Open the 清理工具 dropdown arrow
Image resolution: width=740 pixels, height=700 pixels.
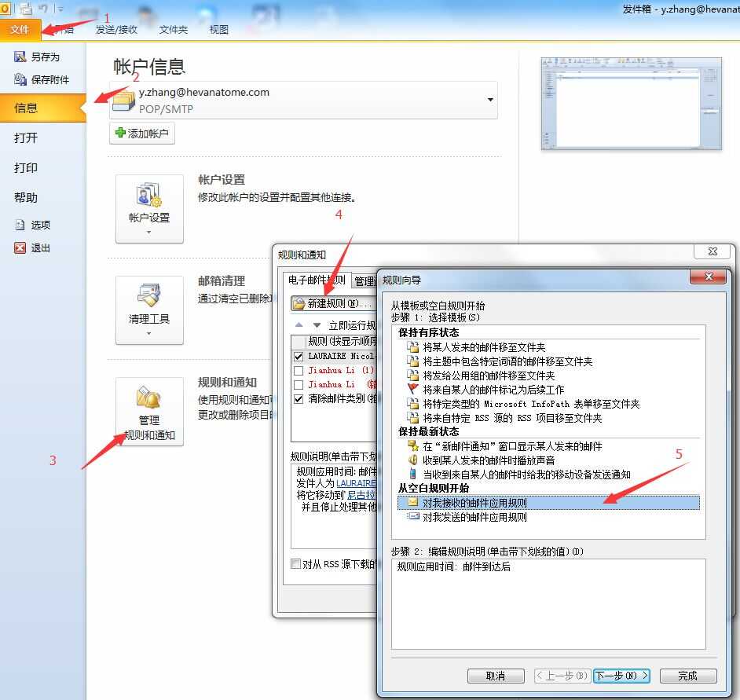(x=148, y=333)
